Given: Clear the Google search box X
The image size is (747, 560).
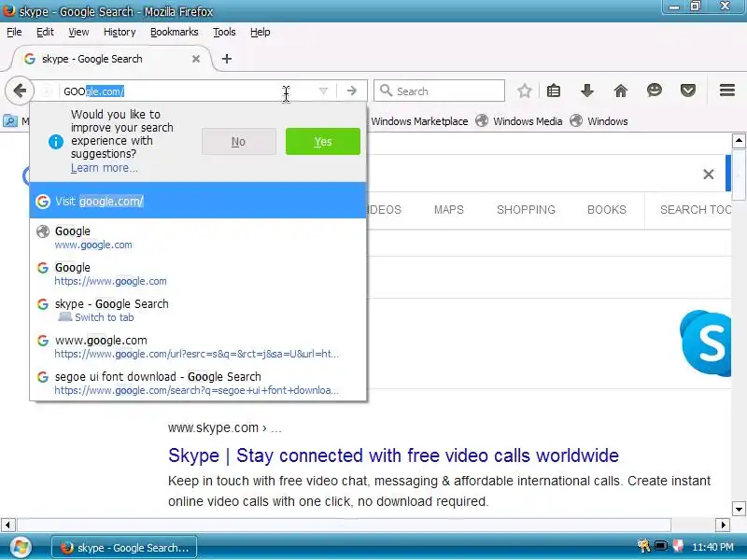Looking at the screenshot, I should [709, 175].
